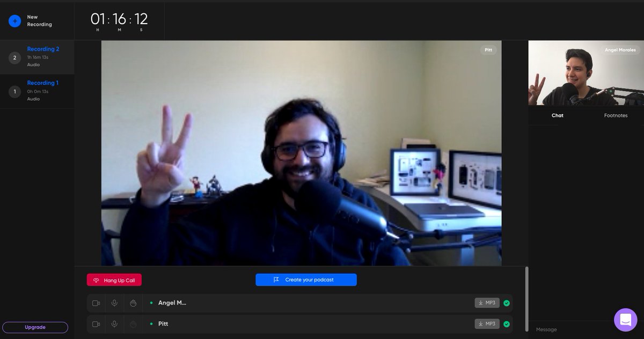644x339 pixels.
Task: Toggle camera icon in Angel M... row
Action: pyautogui.click(x=96, y=303)
